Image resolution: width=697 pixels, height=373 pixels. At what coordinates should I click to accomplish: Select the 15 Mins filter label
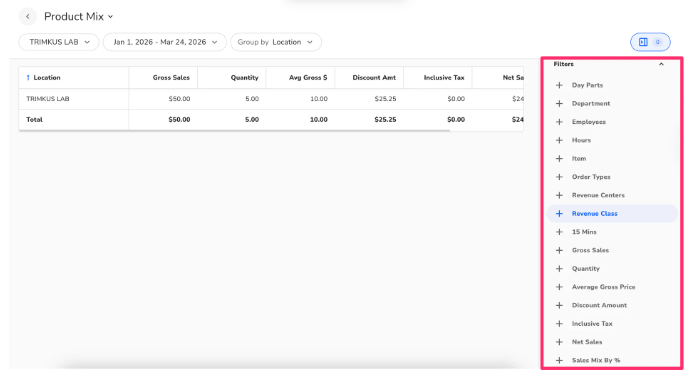pyautogui.click(x=584, y=232)
